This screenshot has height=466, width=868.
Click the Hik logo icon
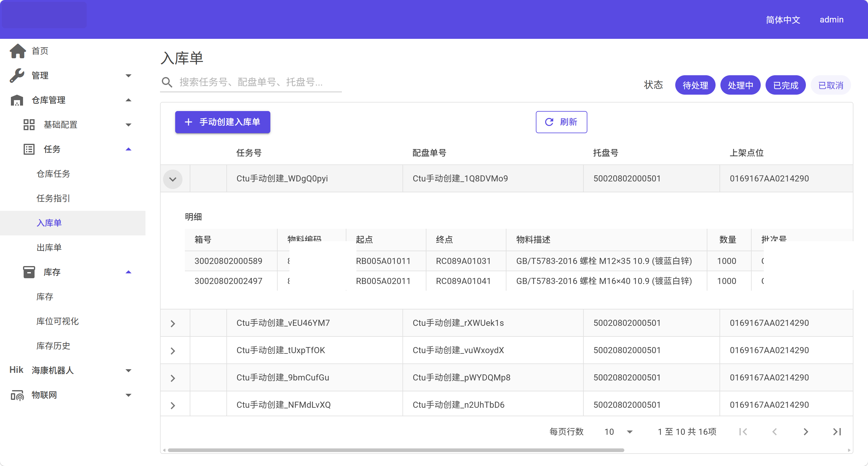pos(16,370)
